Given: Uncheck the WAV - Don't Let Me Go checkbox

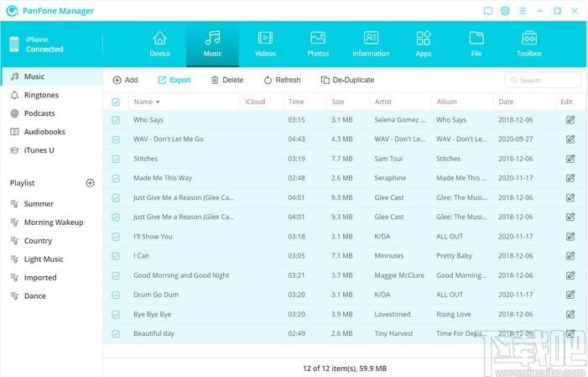Looking at the screenshot, I should click(x=116, y=139).
